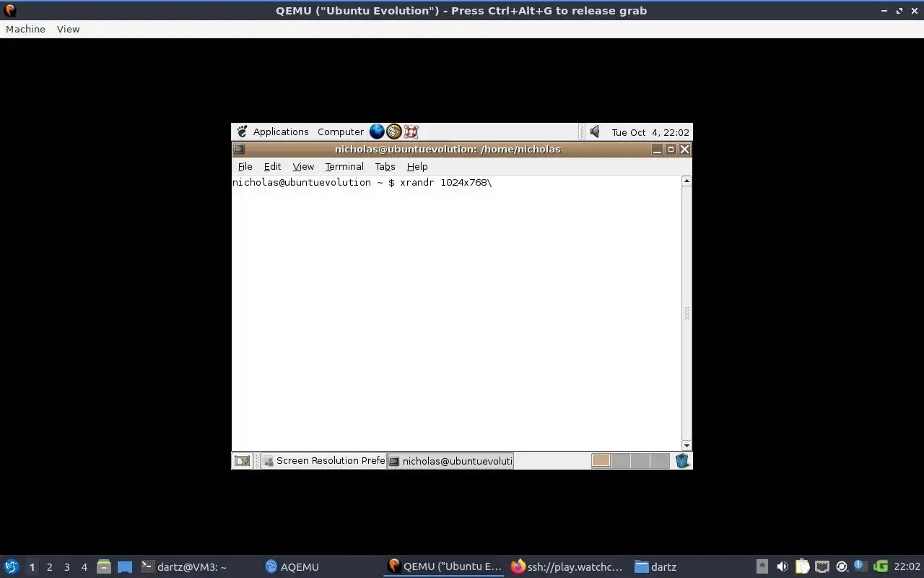Click the xrandr 1024x768 command text
This screenshot has height=578, width=924.
[445, 183]
